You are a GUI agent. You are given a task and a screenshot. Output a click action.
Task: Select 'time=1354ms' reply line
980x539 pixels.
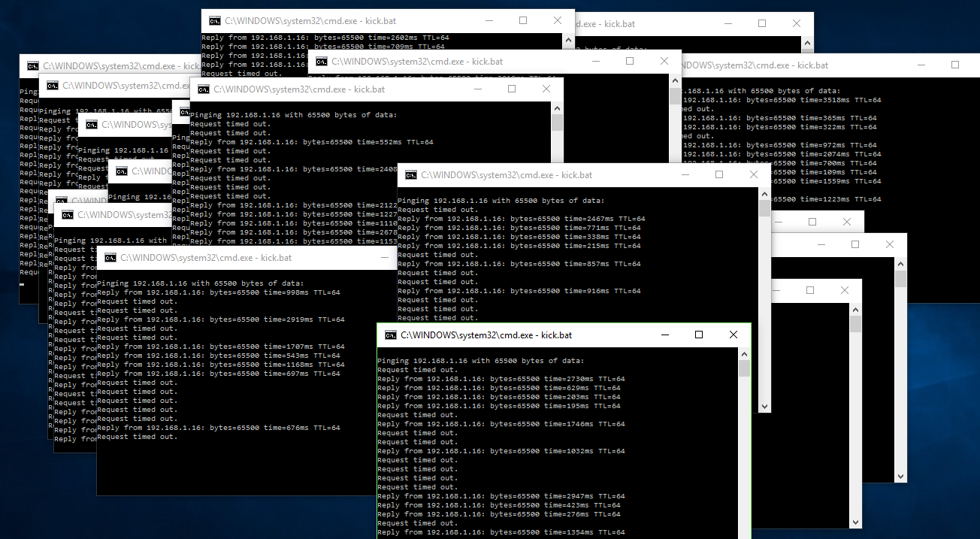point(501,532)
